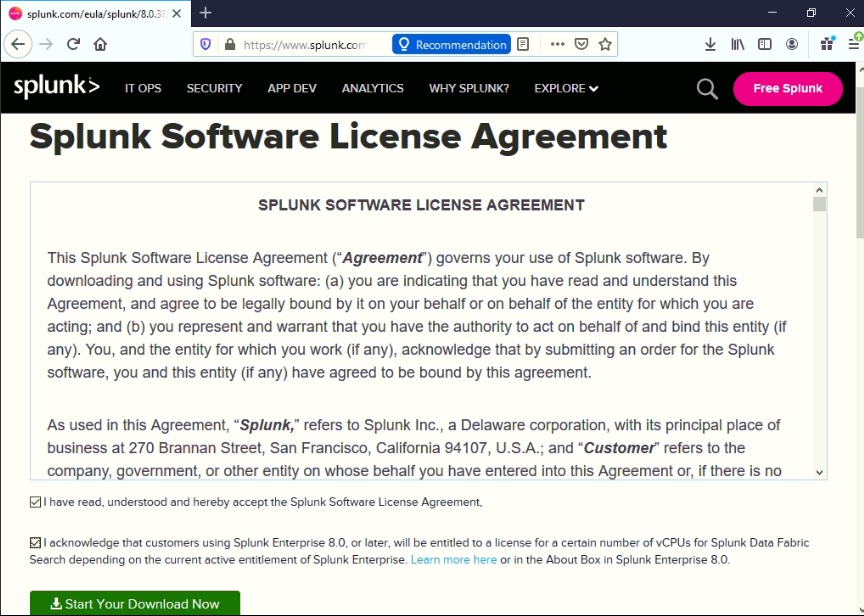Uncheck the accept License Agreement checkbox

coord(35,502)
